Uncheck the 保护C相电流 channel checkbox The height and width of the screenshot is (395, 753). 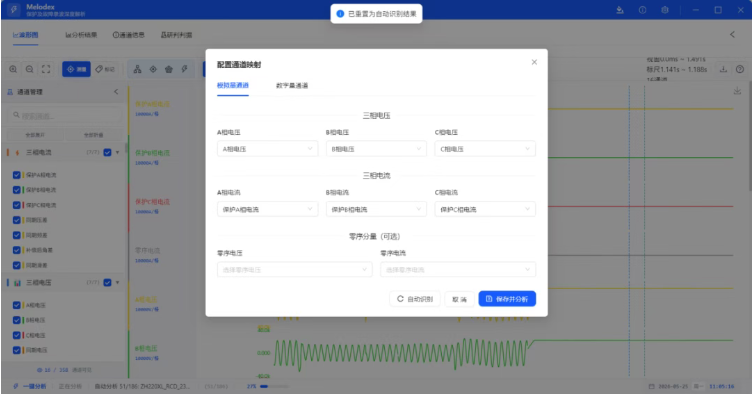pos(17,205)
